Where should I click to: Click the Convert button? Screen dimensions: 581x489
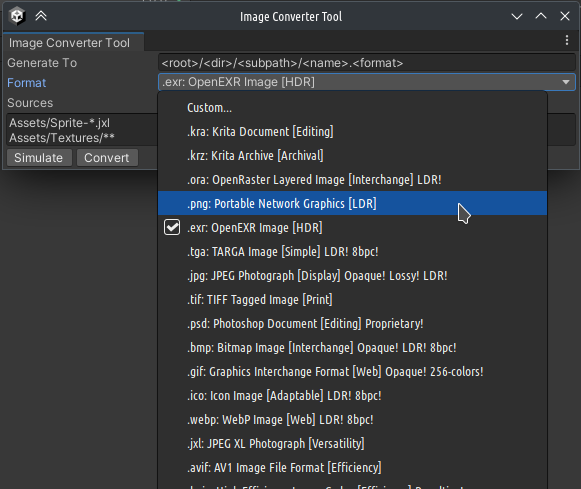107,157
